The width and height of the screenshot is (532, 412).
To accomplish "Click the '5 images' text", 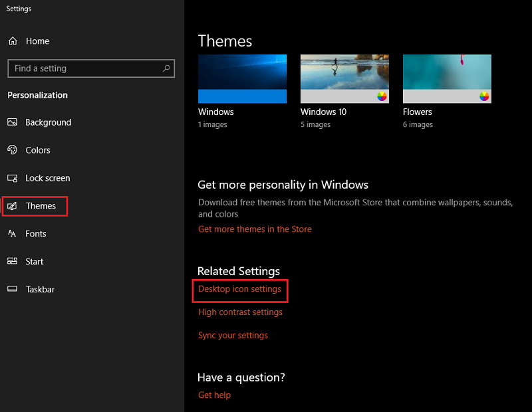I will [315, 124].
